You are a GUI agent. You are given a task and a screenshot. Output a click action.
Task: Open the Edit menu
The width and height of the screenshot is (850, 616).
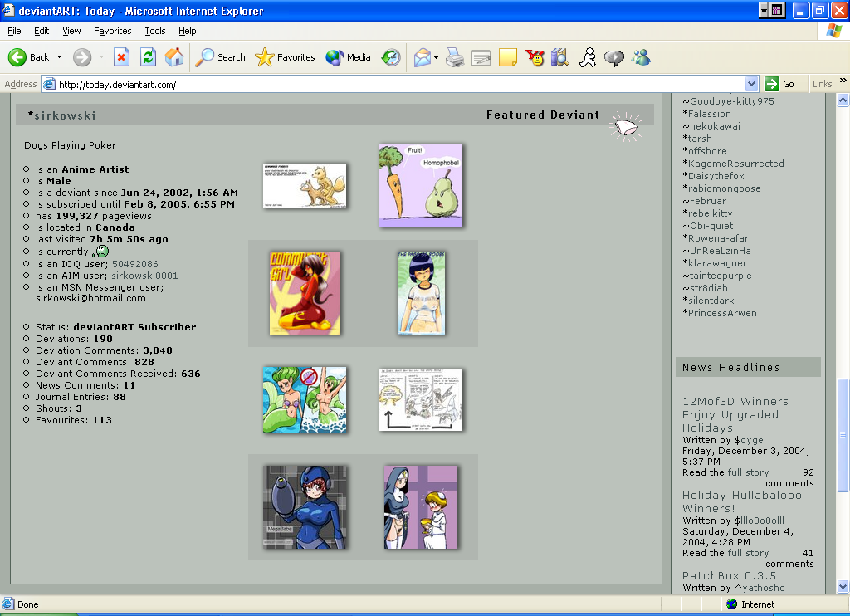pos(42,31)
